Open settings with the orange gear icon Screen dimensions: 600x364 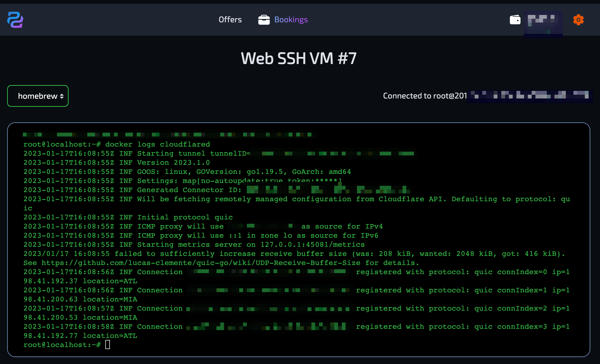click(578, 20)
